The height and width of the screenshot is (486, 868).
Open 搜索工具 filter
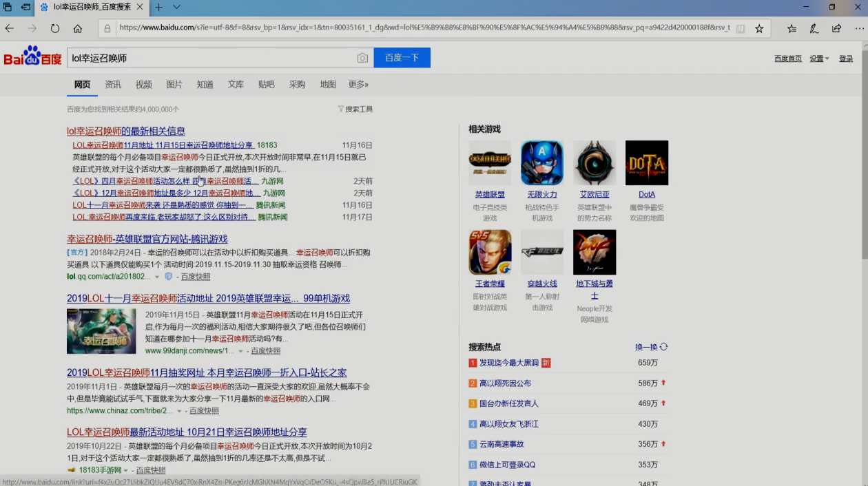click(x=355, y=109)
